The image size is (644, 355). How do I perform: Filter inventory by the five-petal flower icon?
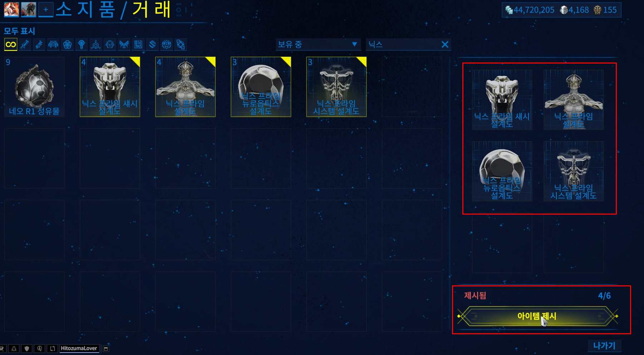pos(67,45)
